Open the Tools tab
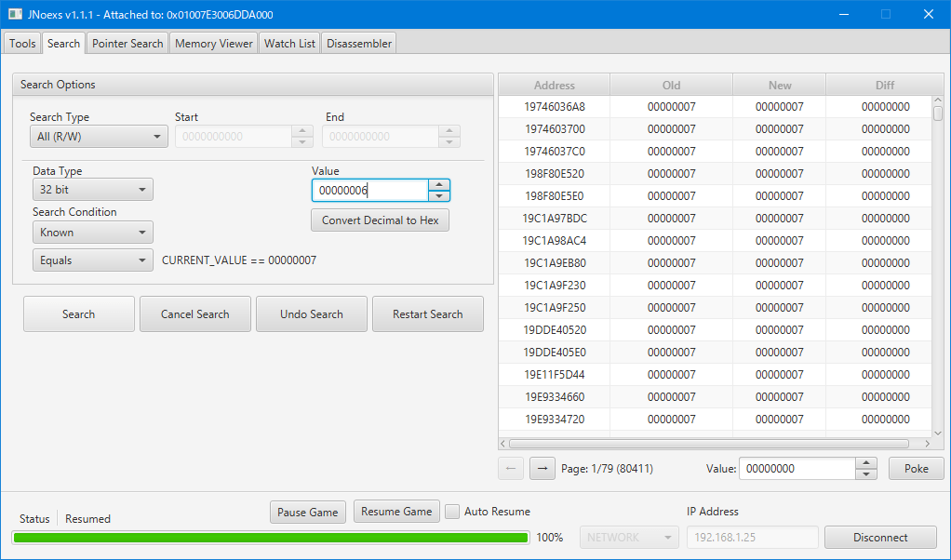951x560 pixels. pos(22,43)
